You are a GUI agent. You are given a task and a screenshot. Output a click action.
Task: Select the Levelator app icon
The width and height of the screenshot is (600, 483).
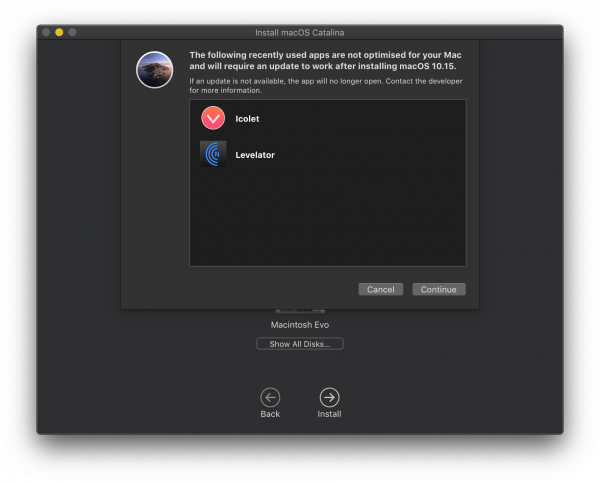(x=213, y=154)
